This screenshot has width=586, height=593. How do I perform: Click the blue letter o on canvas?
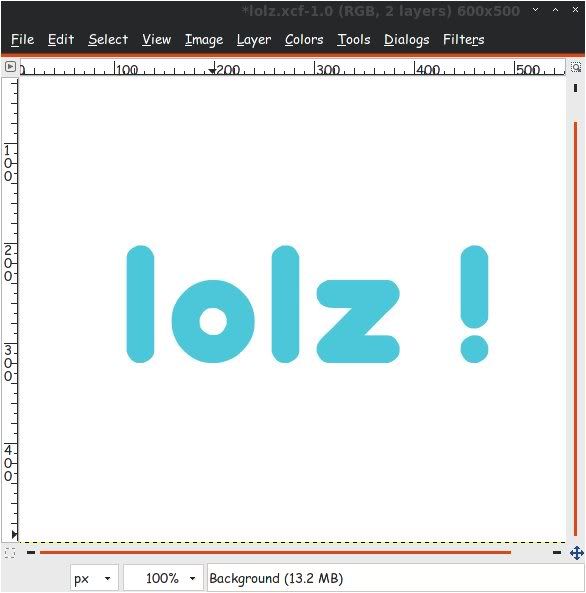213,321
